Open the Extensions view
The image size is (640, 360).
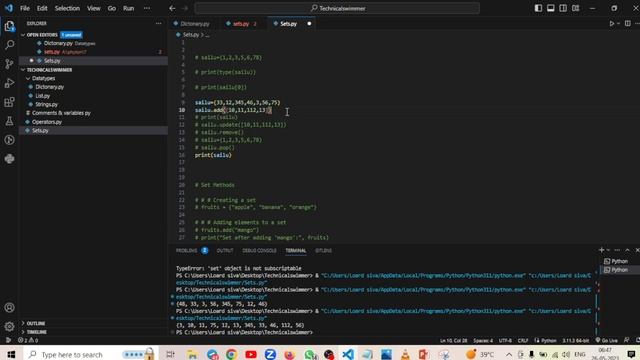(x=9, y=102)
